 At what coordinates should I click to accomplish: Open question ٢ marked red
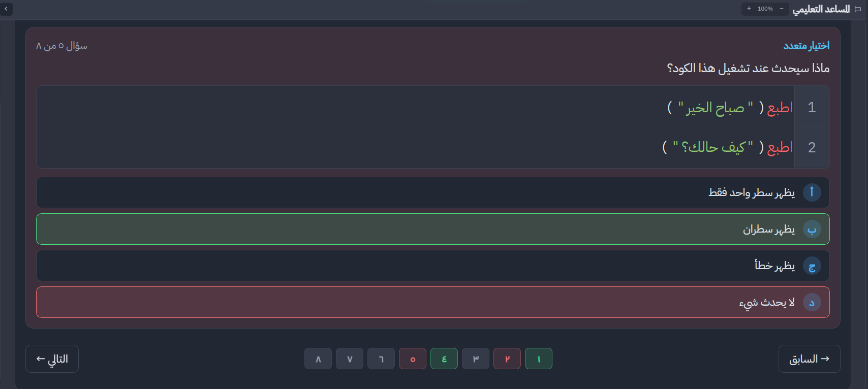(507, 359)
